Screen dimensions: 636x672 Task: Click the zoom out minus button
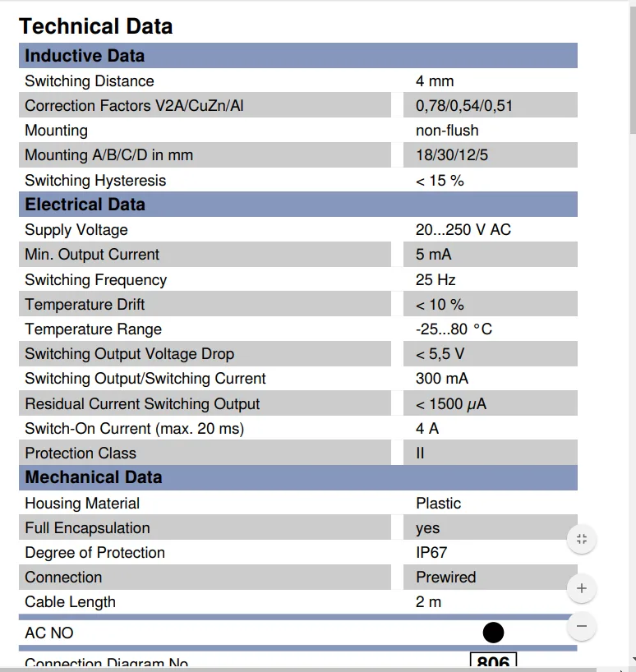point(582,626)
